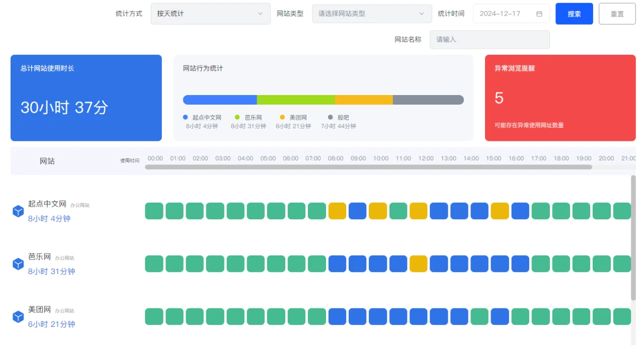Open the 请选择网站类型 website type dropdown
Viewport: 644px width, 348px height.
372,14
